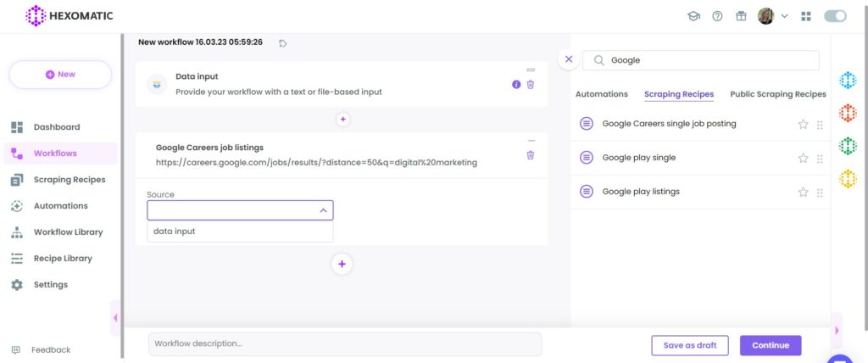Click the Hexomatic logo
868x363 pixels.
coord(70,15)
